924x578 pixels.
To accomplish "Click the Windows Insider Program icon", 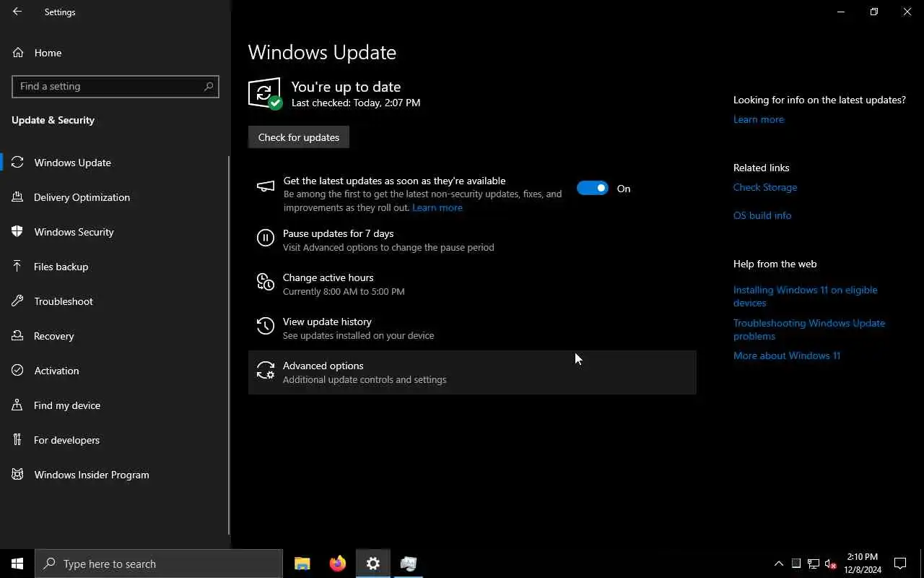I will [x=17, y=475].
